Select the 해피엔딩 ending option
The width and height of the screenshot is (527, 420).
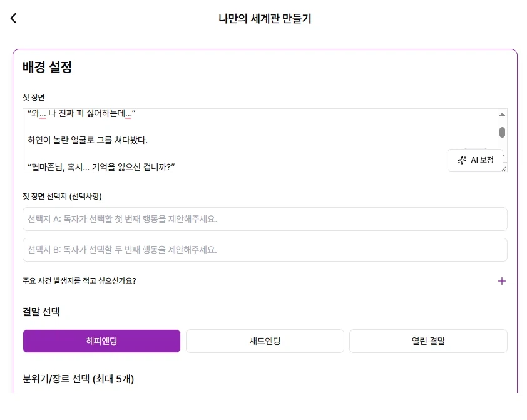pos(101,341)
